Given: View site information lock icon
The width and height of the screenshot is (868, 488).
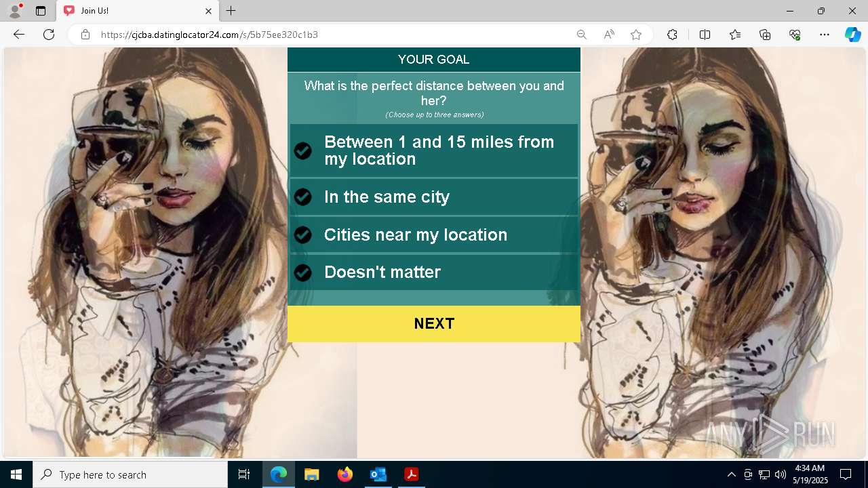Looking at the screenshot, I should coord(85,35).
